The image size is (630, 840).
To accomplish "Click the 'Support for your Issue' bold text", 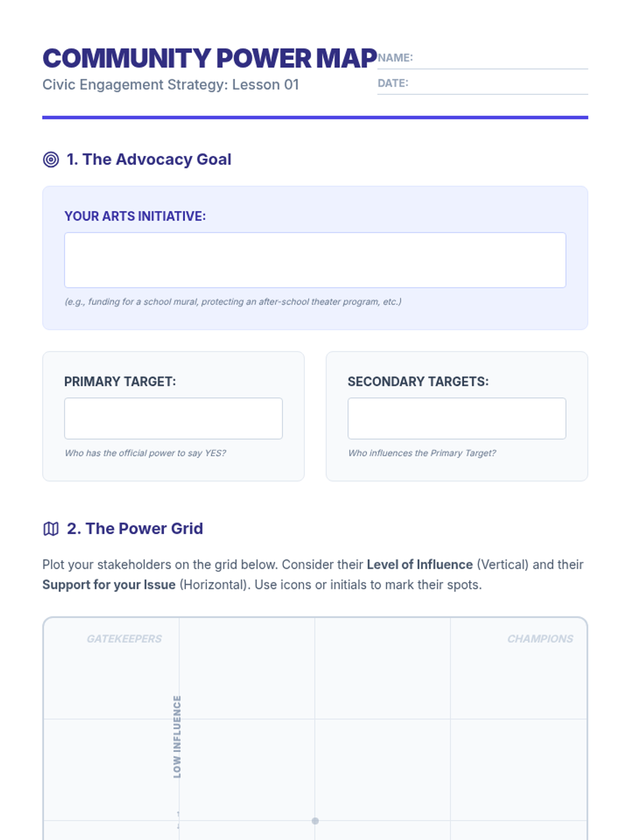I will click(x=109, y=585).
